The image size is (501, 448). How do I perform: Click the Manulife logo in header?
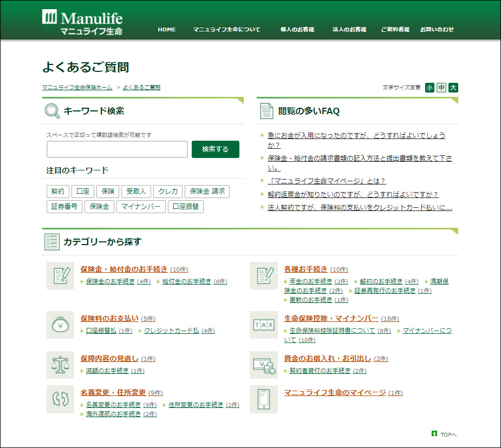tap(82, 22)
